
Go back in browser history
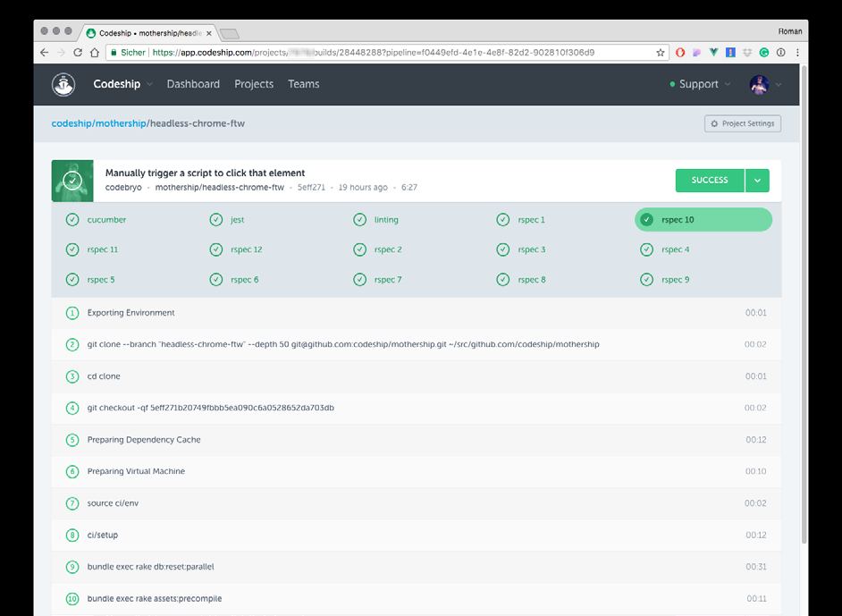[x=45, y=53]
